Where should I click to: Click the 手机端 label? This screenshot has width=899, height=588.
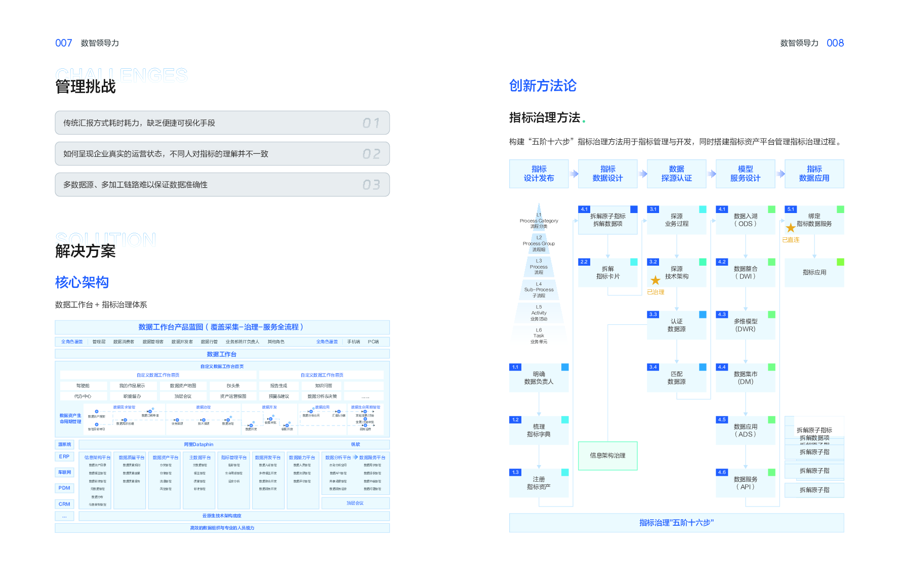[353, 342]
